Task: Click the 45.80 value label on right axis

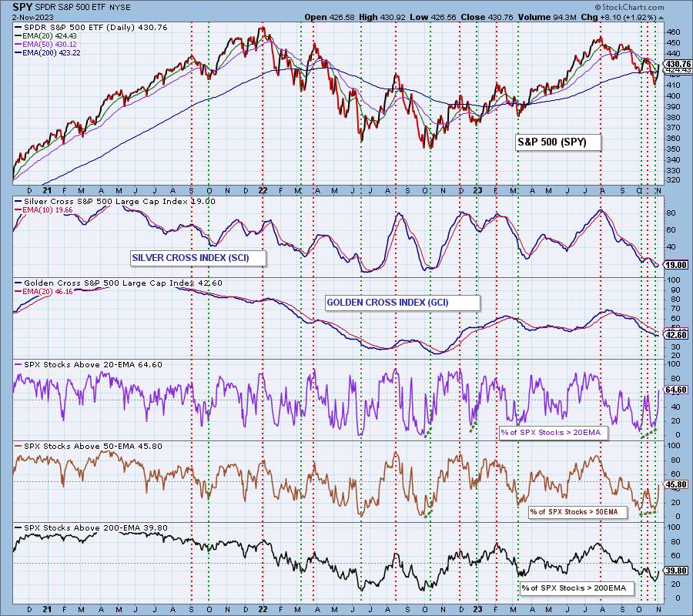Action: pos(676,484)
